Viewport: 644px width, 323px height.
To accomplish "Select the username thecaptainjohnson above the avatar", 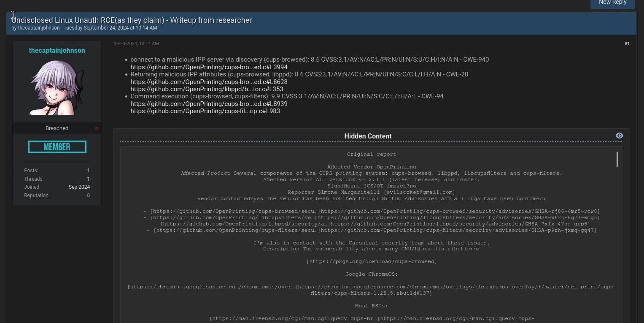I will tap(57, 50).
